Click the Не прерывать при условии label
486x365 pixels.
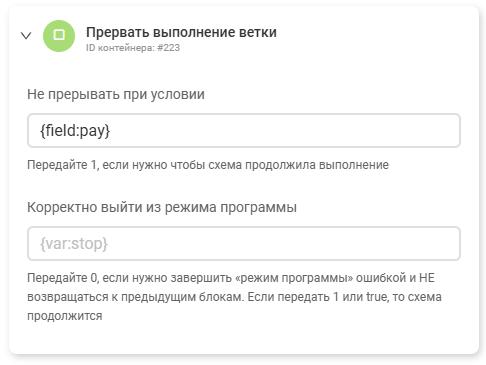click(116, 94)
